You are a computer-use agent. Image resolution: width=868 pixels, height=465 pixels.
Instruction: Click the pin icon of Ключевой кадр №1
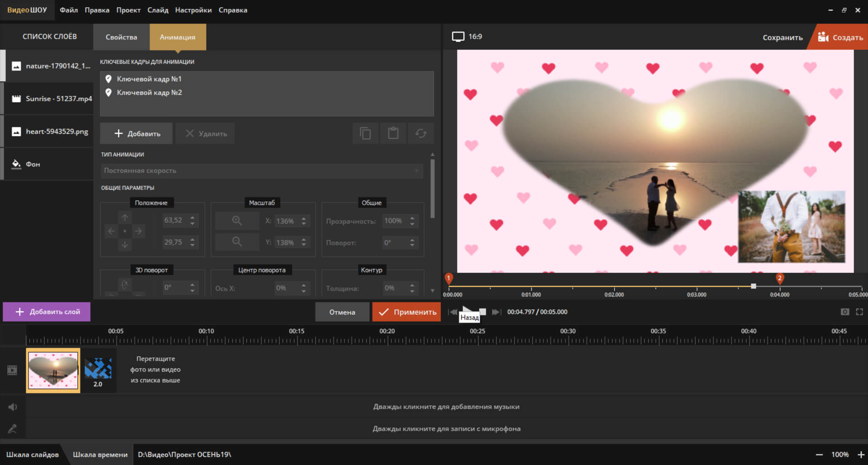coord(108,79)
